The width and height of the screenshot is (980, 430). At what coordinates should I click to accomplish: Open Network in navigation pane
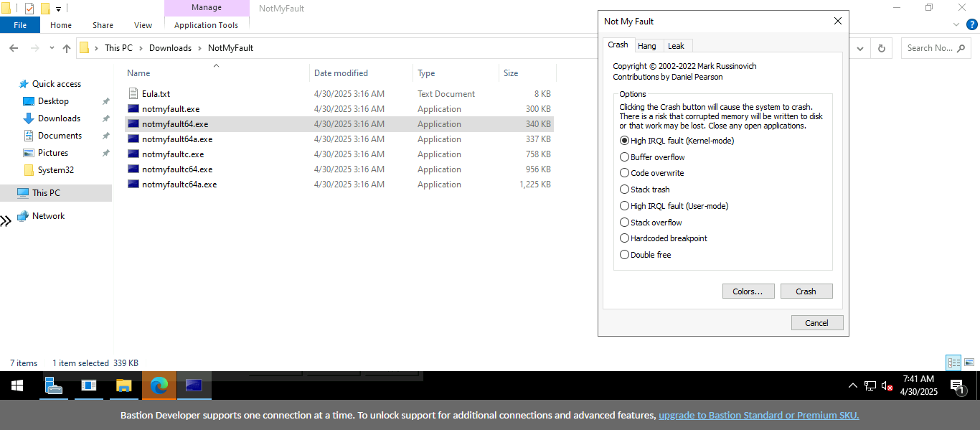tap(48, 216)
